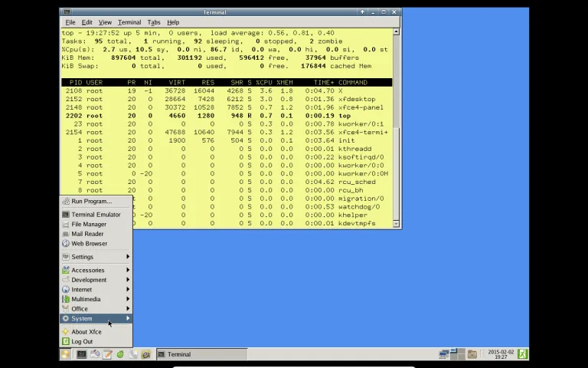This screenshot has width=588, height=368.
Task: Open the View menu in menubar
Action: (105, 22)
